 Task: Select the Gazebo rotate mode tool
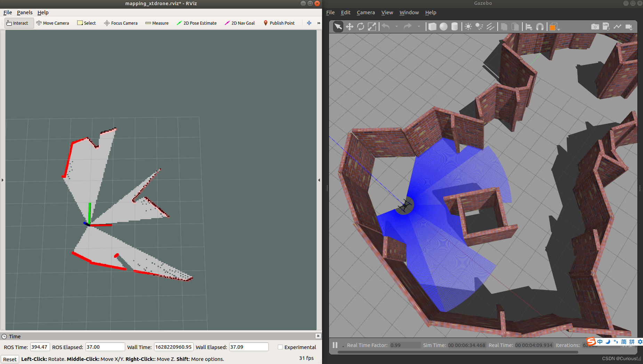pos(361,26)
